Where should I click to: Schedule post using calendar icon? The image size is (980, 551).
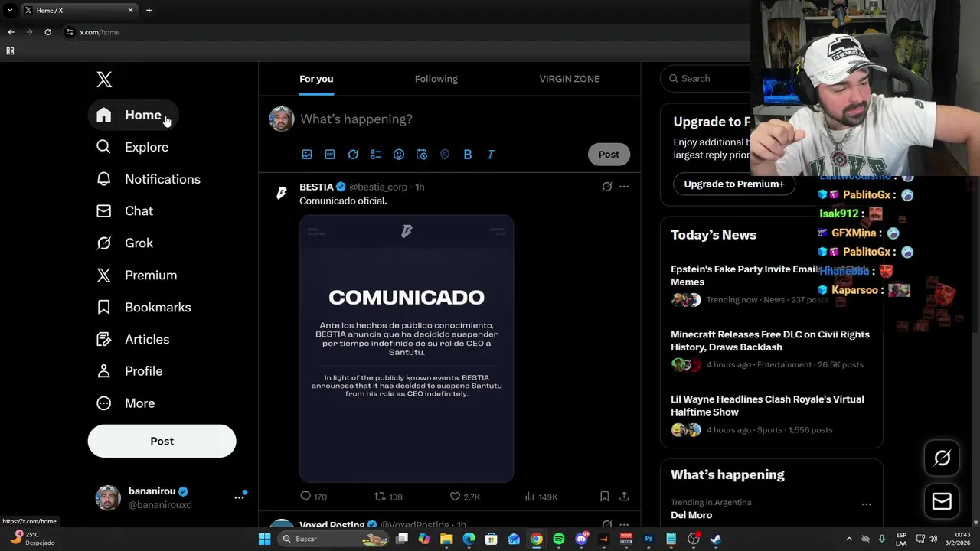(422, 155)
